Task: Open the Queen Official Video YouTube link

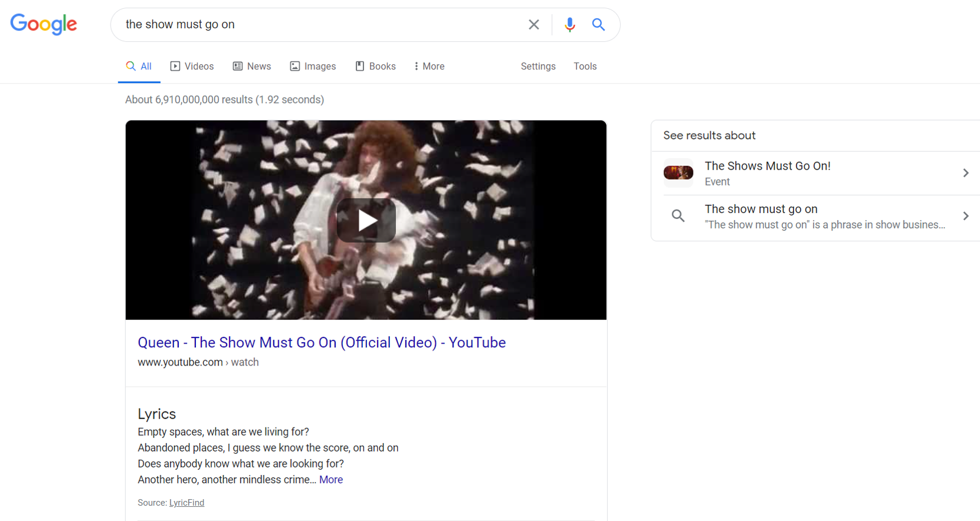Action: [x=321, y=343]
